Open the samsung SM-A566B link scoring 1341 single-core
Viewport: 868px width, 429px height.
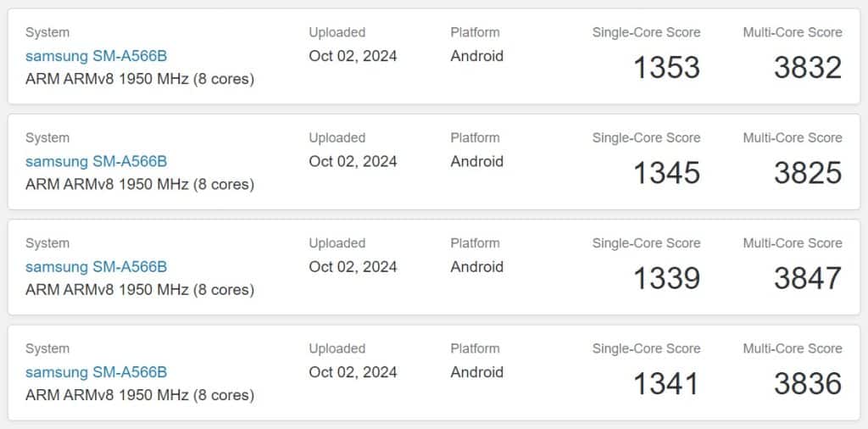coord(97,372)
